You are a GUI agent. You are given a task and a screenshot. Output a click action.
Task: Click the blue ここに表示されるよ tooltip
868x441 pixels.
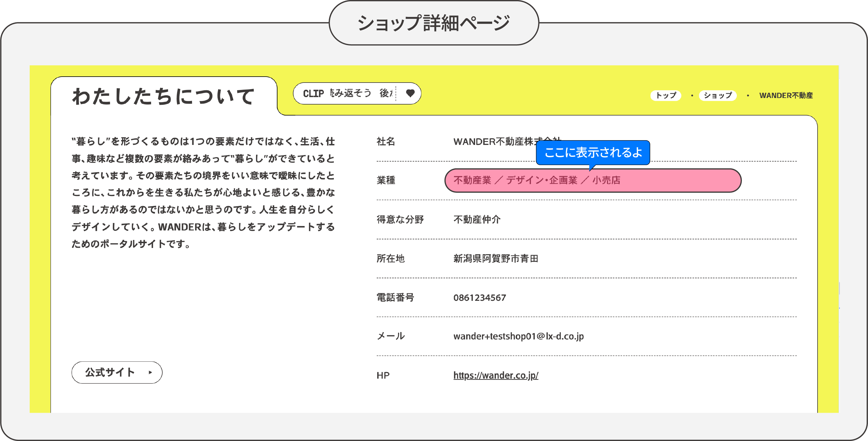[592, 152]
